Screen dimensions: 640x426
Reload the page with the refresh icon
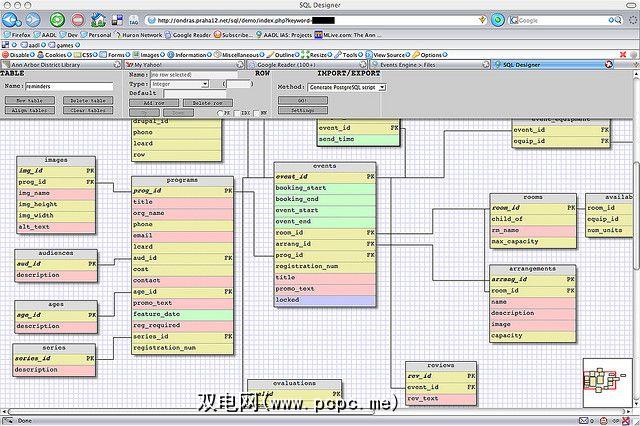pyautogui.click(x=56, y=19)
